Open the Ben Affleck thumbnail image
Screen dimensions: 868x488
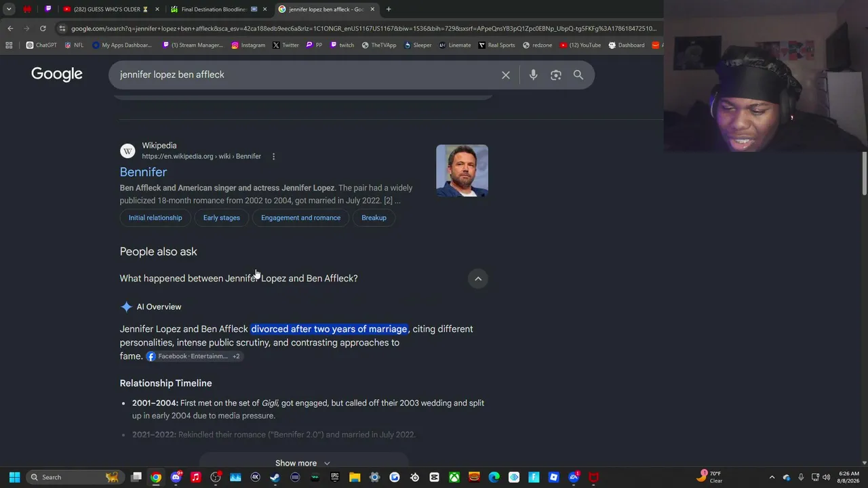pos(462,171)
